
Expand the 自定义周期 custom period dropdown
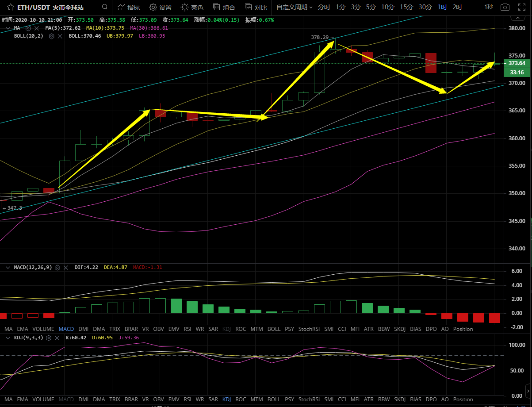294,7
